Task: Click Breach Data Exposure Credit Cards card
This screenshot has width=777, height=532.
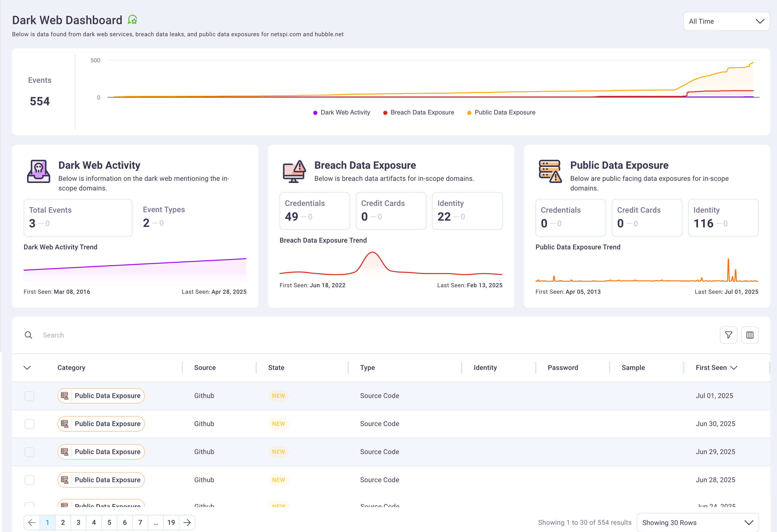Action: (x=391, y=211)
